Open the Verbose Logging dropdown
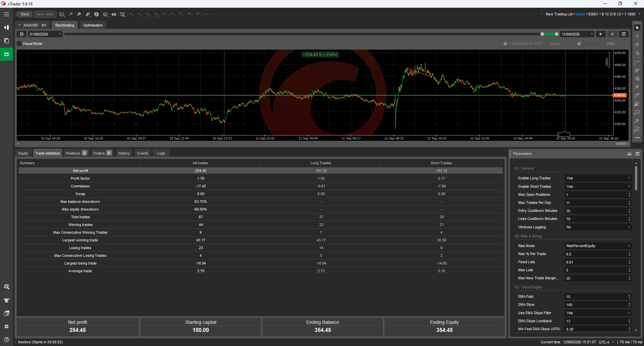 pos(598,227)
